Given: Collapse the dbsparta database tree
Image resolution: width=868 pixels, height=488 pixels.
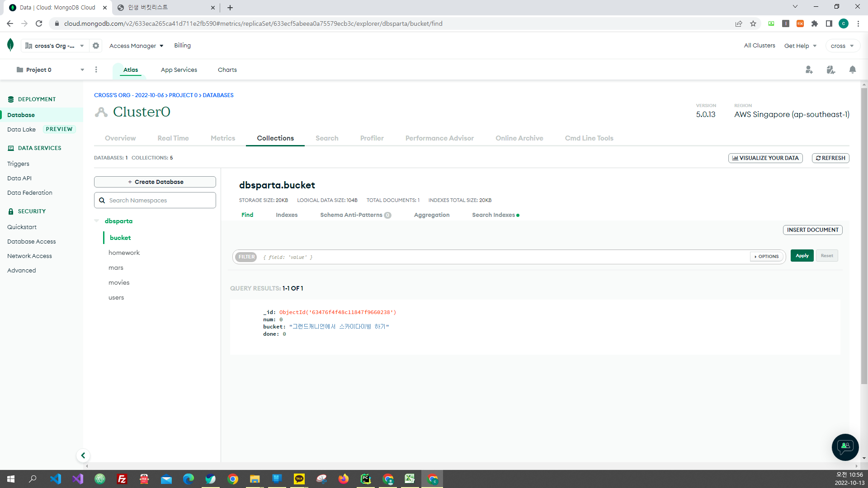Looking at the screenshot, I should click(97, 221).
